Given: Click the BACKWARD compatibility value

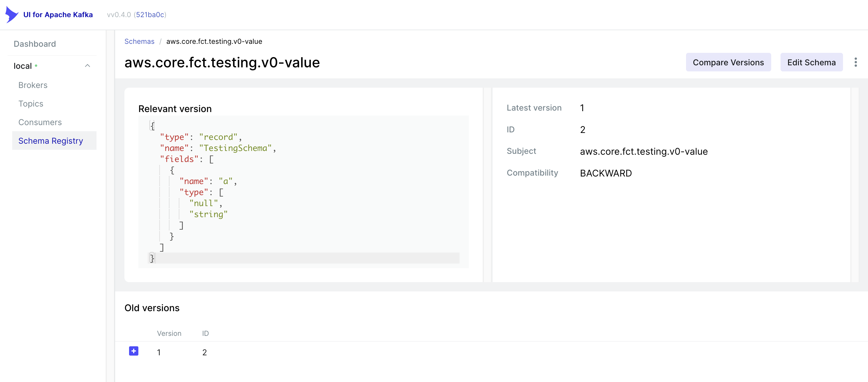Looking at the screenshot, I should coord(606,173).
